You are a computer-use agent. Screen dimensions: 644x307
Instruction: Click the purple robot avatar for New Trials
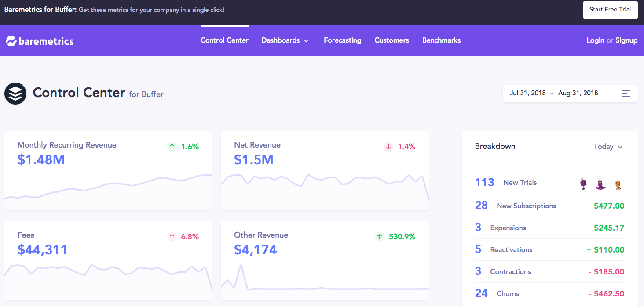tap(583, 184)
